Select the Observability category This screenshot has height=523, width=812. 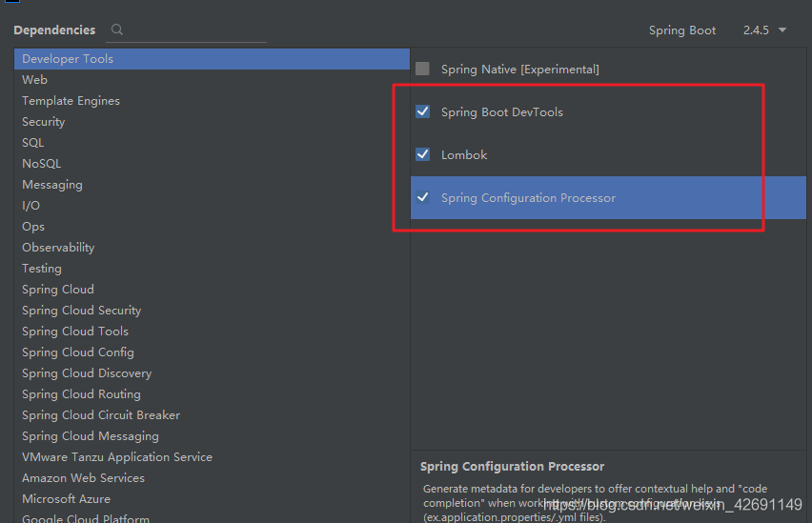(58, 248)
